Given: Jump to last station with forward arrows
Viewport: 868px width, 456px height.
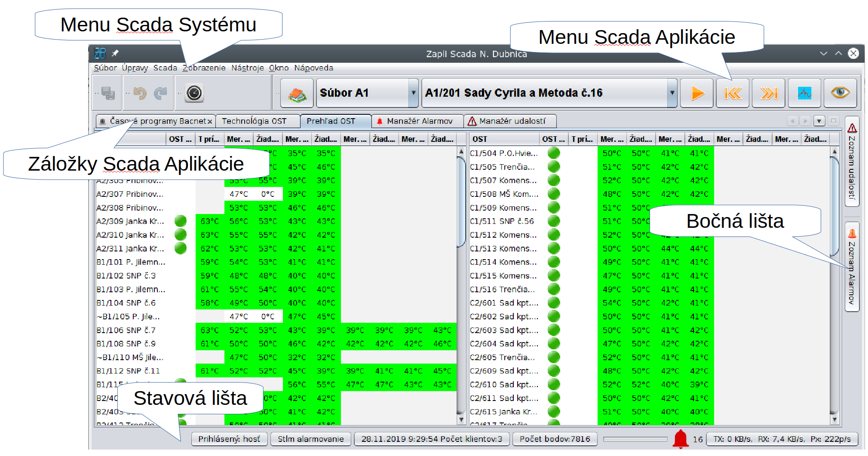Looking at the screenshot, I should [x=768, y=93].
